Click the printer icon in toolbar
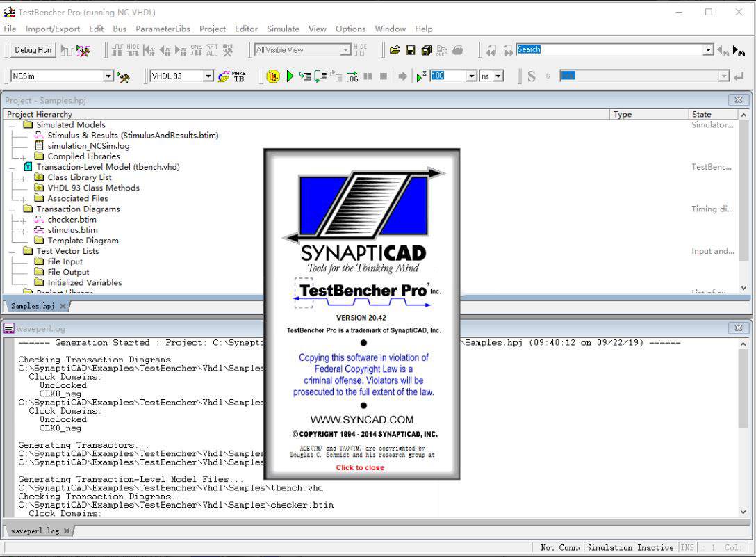This screenshot has height=557, width=756. click(458, 49)
